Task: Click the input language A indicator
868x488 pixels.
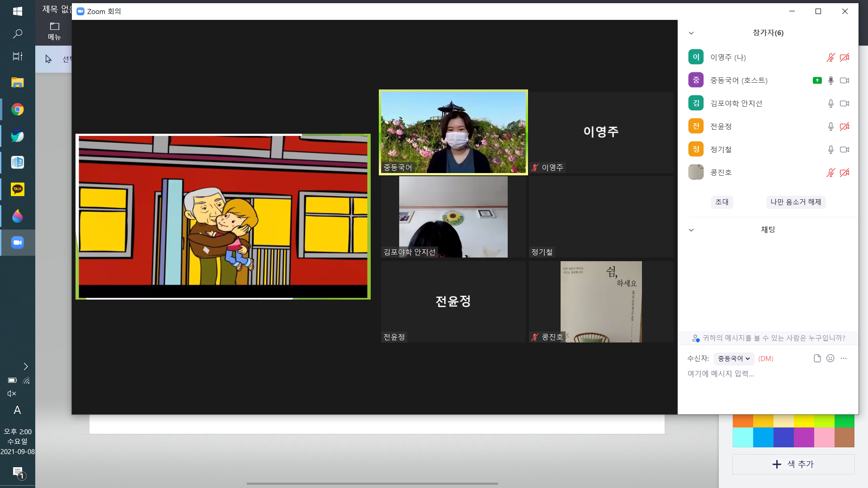Action: [17, 410]
